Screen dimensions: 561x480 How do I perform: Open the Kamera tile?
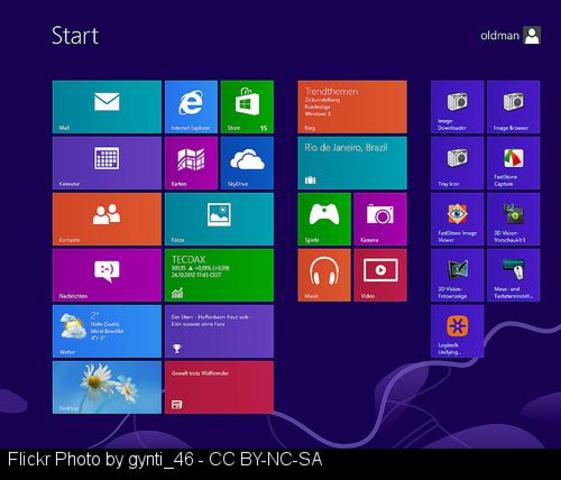pyautogui.click(x=380, y=219)
